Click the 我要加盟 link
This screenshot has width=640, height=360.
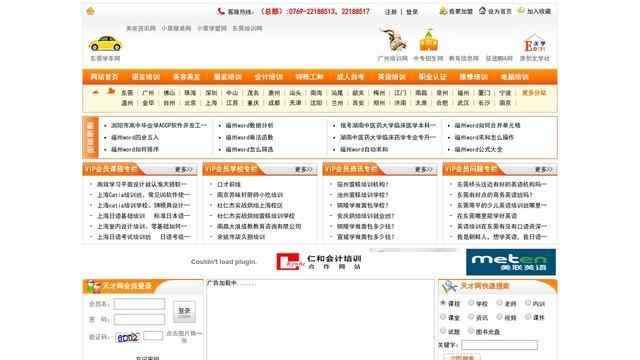(x=461, y=11)
